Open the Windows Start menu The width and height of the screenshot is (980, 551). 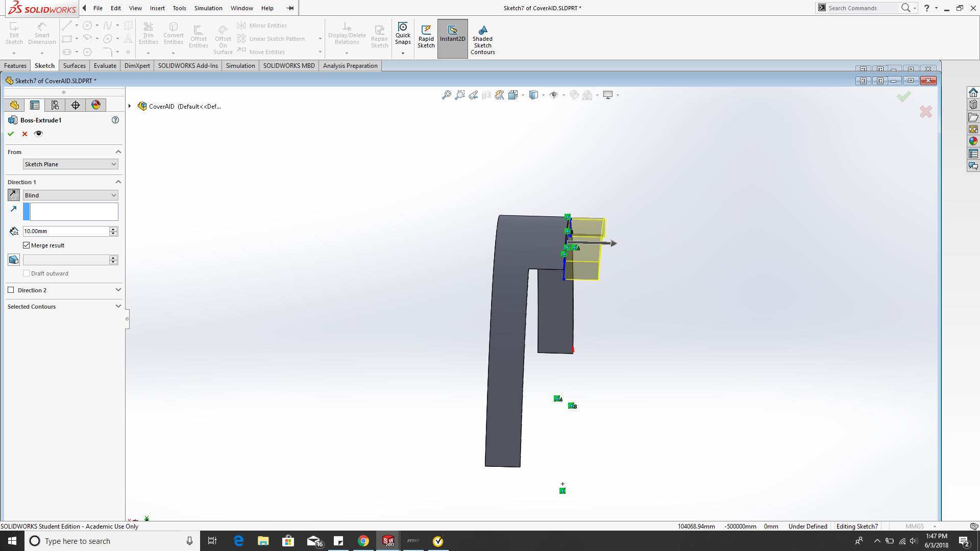(x=12, y=541)
